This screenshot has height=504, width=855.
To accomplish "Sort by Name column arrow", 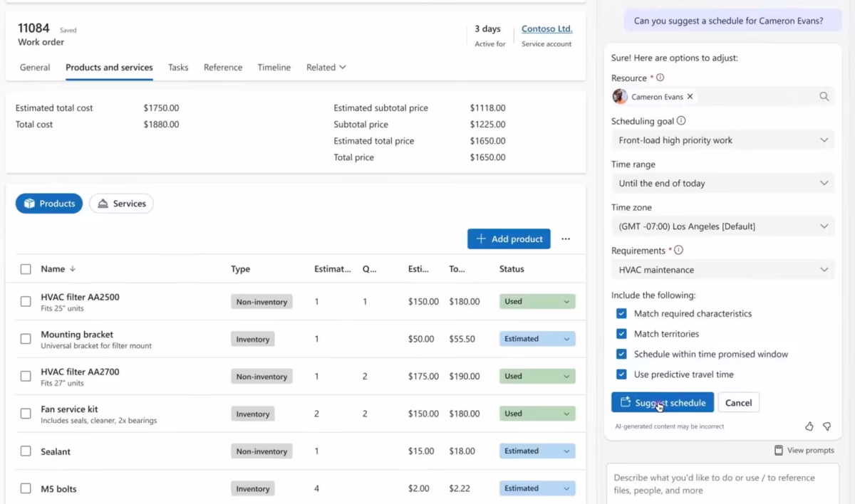I will [73, 269].
